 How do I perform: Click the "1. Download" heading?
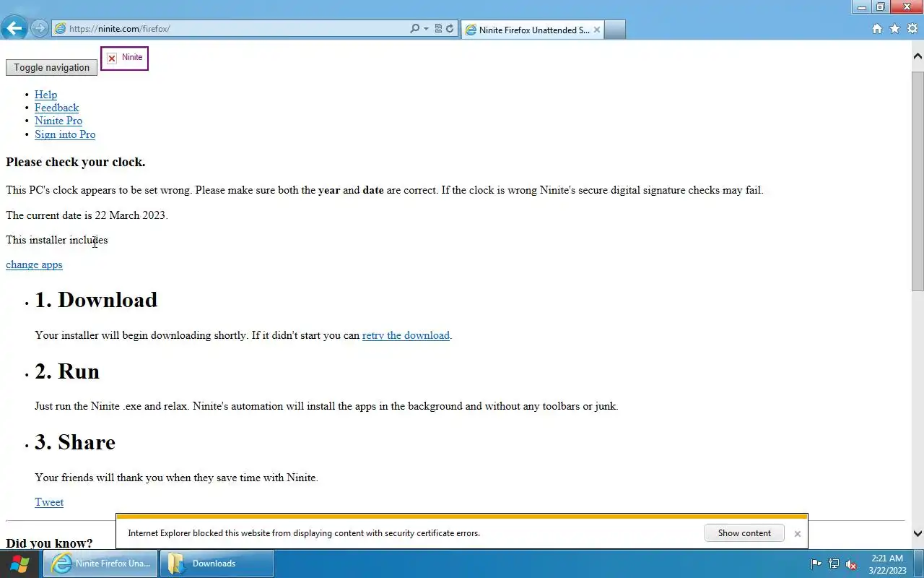96,300
